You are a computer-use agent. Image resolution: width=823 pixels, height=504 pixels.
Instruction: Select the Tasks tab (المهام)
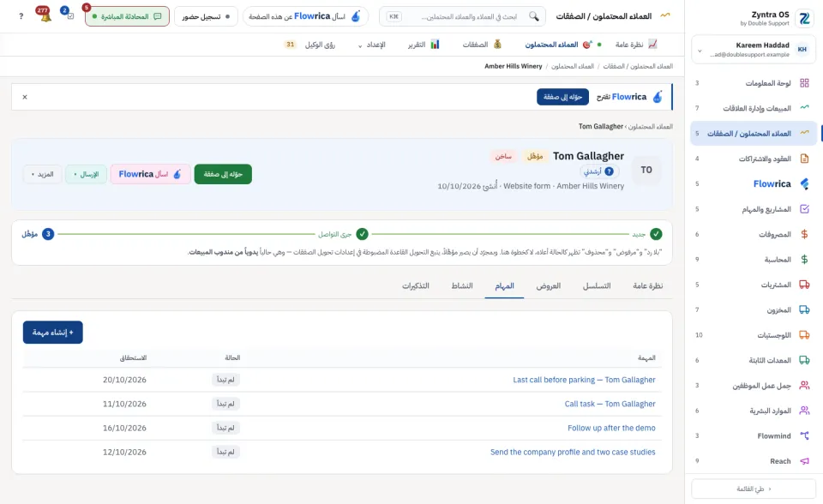(504, 285)
